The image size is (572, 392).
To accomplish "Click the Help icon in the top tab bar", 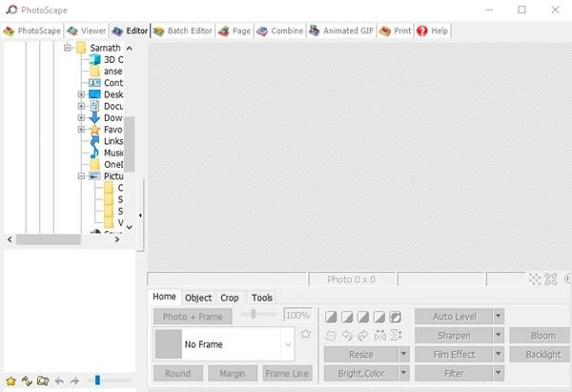I will click(x=421, y=31).
